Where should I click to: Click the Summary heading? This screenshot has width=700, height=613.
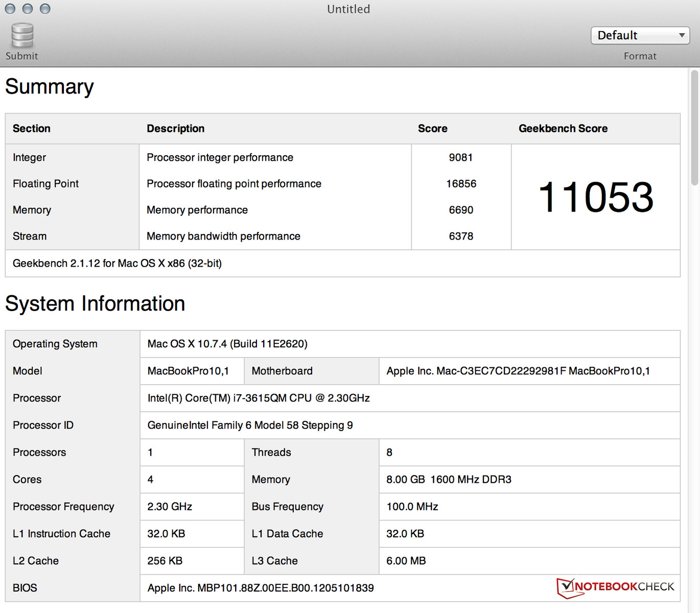(x=50, y=87)
